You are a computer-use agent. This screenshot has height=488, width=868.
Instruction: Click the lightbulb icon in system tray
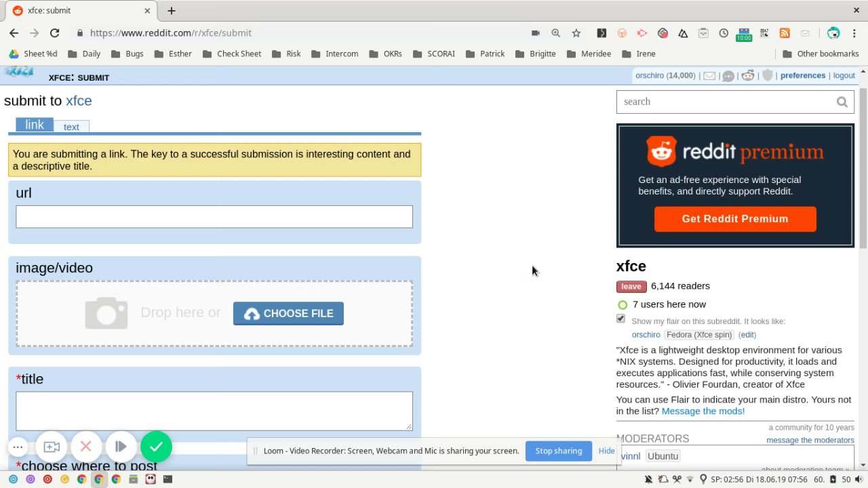click(x=703, y=479)
